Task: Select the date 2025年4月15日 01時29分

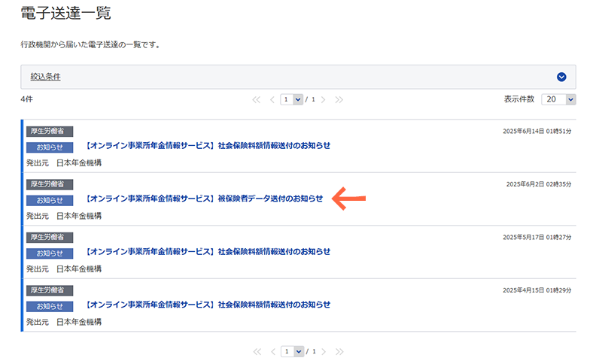Action: tap(537, 290)
